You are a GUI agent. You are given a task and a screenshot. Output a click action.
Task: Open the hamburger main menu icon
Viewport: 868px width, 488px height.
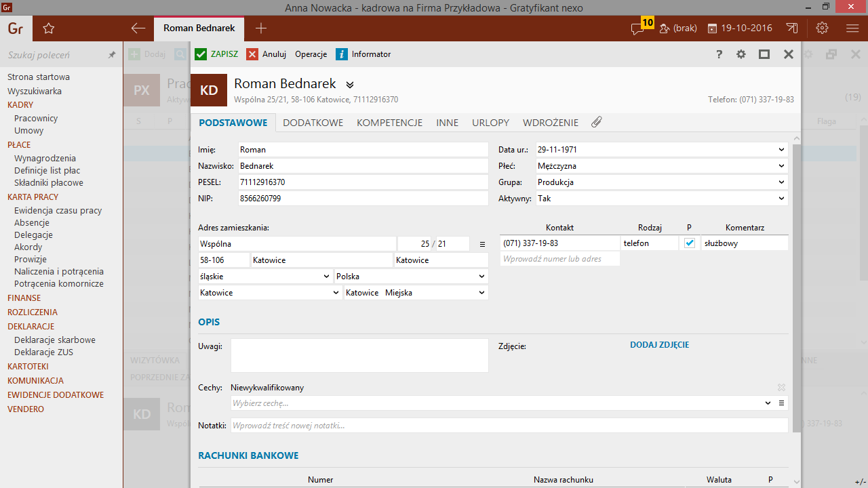(x=852, y=28)
